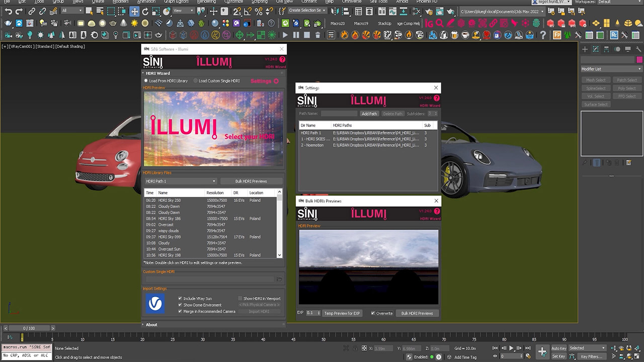The width and height of the screenshot is (644, 362).
Task: Select Load From HDRI Library radio button
Action: coord(146,80)
